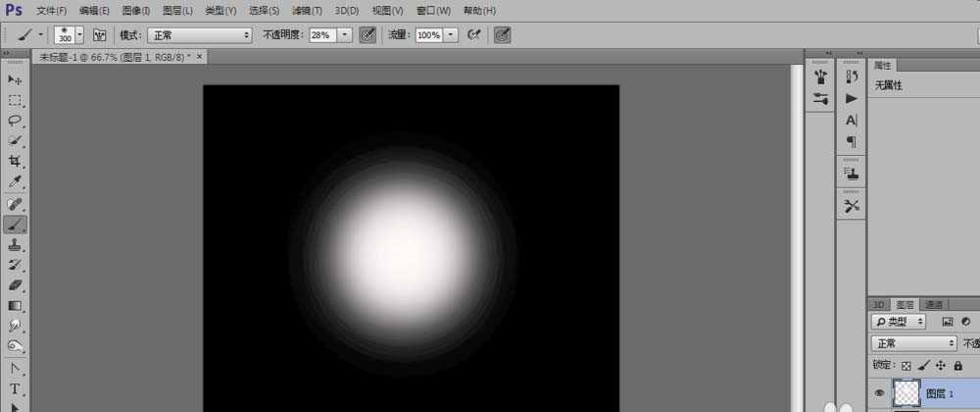Select the Move tool
The width and height of the screenshot is (980, 412).
[15, 79]
